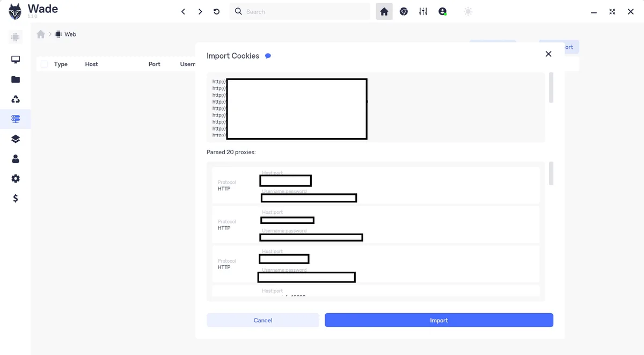Screen dimensions: 644x355
Task: Click the Wade wolf logo
Action: (x=15, y=11)
